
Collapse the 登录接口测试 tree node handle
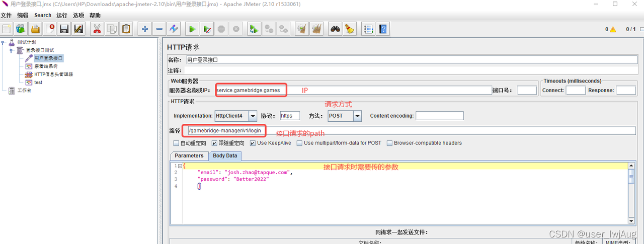(x=11, y=50)
